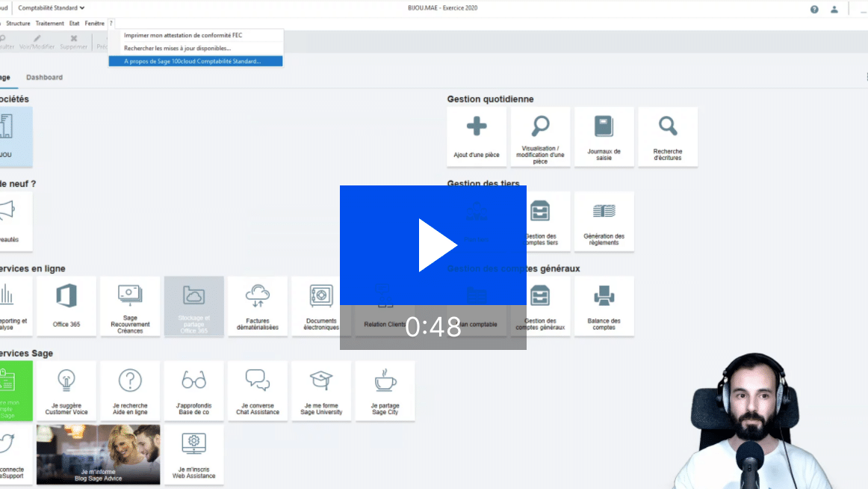
Task: Open the user account icon
Action: click(x=834, y=10)
